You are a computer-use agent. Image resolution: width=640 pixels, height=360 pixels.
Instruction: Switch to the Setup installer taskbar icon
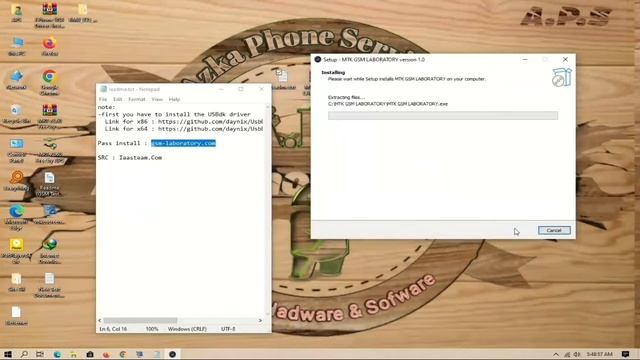tap(173, 354)
